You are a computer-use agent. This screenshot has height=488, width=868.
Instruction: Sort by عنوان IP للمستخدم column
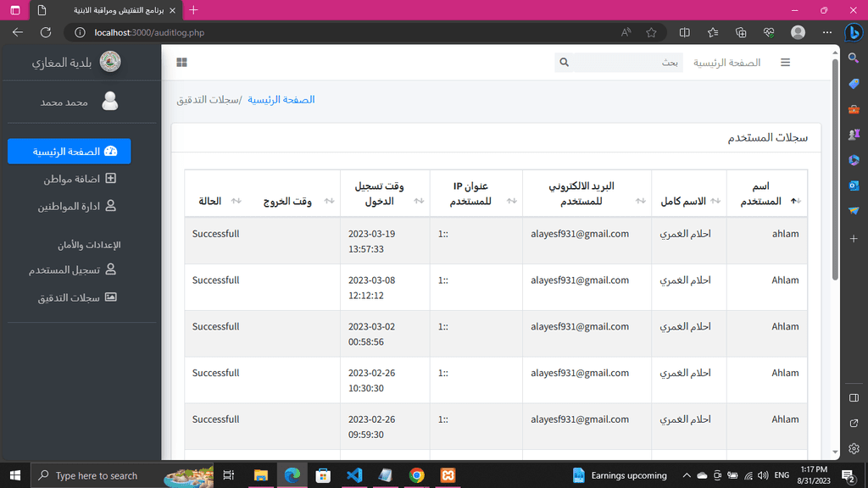[x=476, y=193]
